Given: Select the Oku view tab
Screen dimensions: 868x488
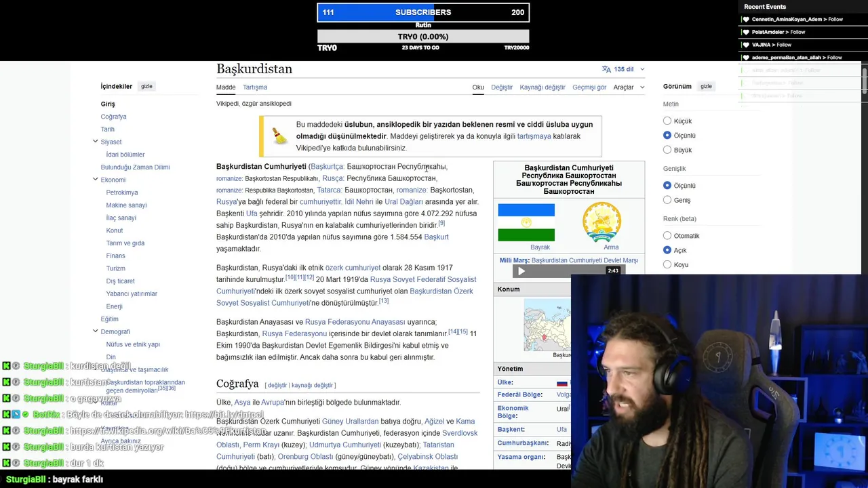Looking at the screenshot, I should 478,87.
